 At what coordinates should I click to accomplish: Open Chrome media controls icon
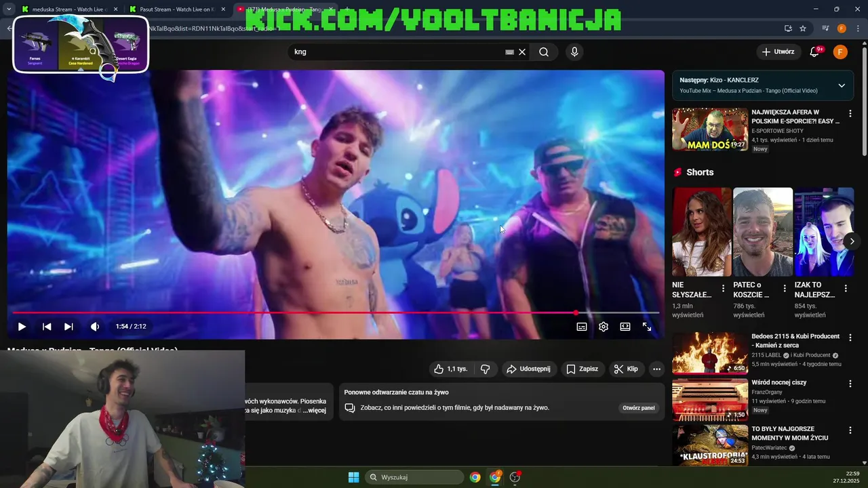pos(825,28)
